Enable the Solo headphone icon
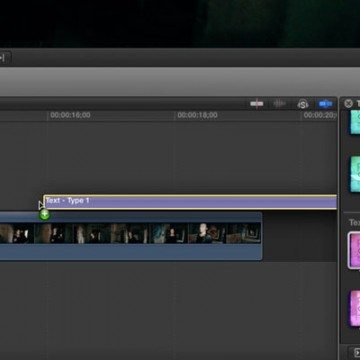Screen dimensions: 360x360 click(303, 104)
